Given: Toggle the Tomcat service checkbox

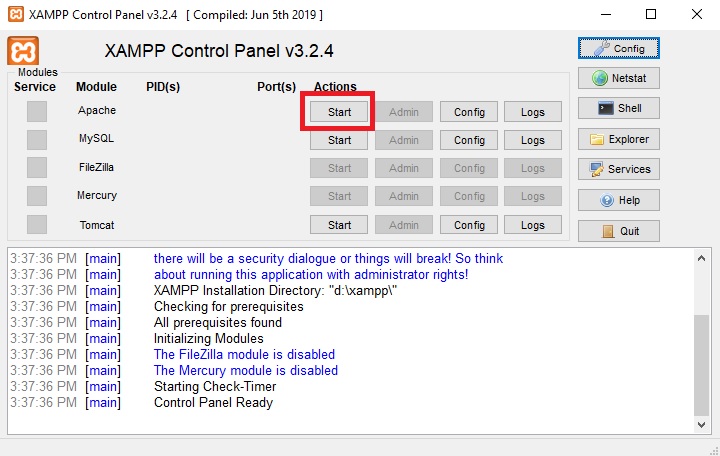Looking at the screenshot, I should point(37,225).
